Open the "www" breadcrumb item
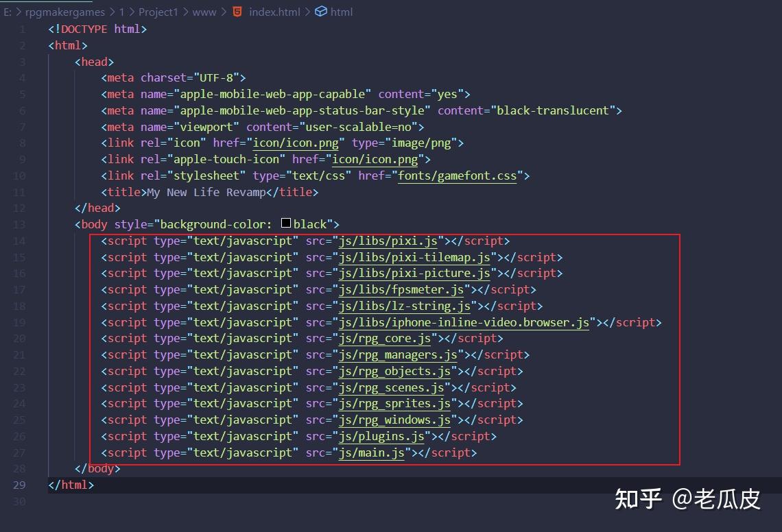Screen dimensions: 782x532 [x=204, y=12]
